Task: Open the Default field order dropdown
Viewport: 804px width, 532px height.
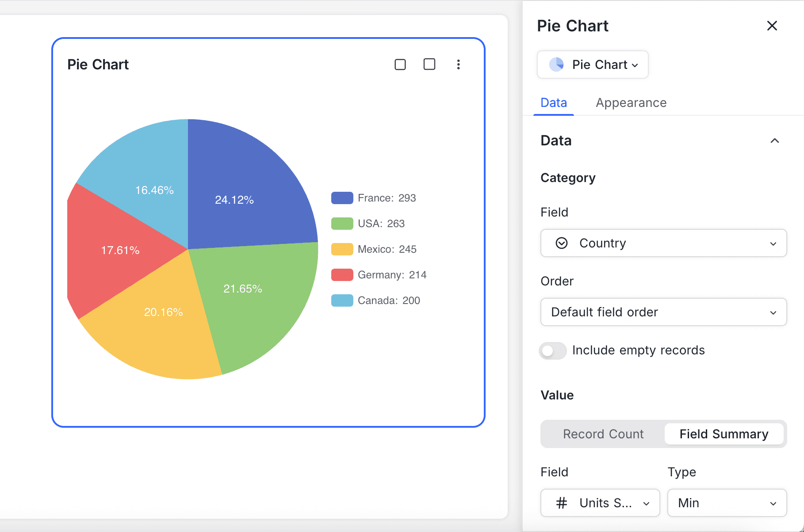Action: [663, 312]
